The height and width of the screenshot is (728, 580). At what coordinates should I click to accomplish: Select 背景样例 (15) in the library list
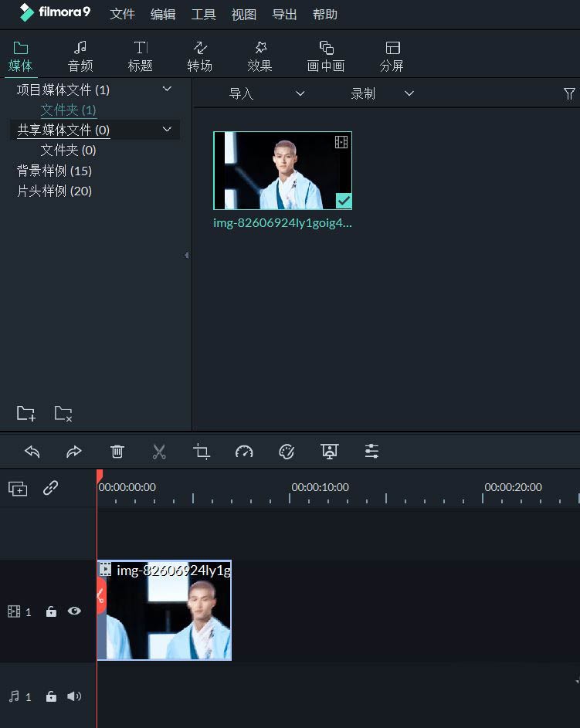(54, 171)
